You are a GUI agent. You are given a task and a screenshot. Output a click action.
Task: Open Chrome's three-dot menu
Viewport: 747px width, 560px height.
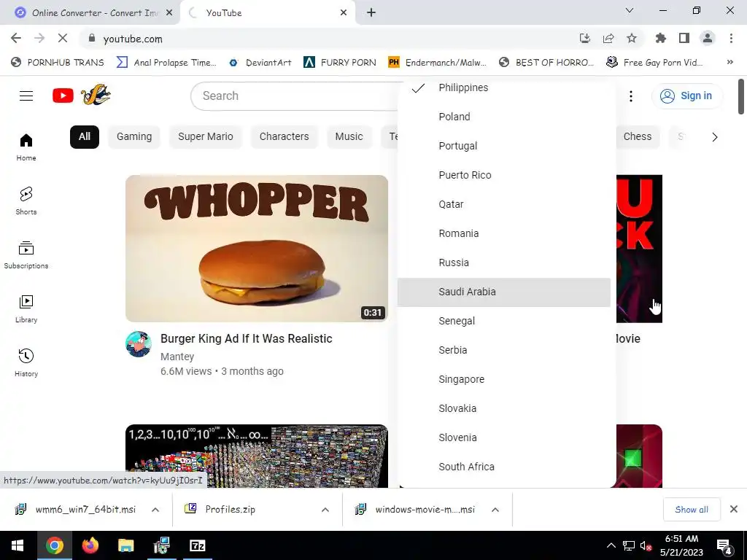pyautogui.click(x=731, y=39)
